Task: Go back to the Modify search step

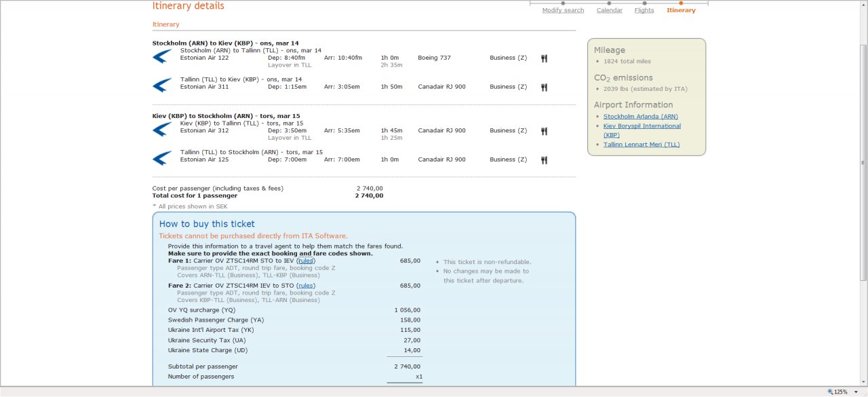Action: pos(563,10)
